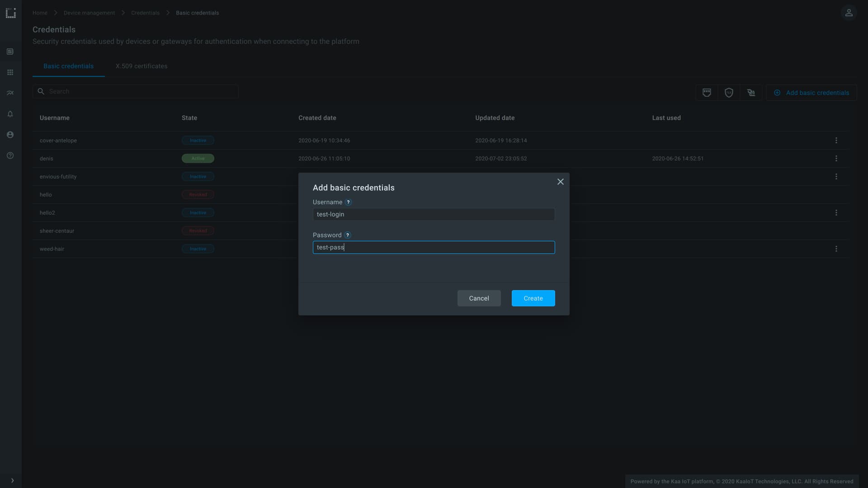This screenshot has height=488, width=868.
Task: Click the TLS shield toolbar icon
Action: coord(729,93)
